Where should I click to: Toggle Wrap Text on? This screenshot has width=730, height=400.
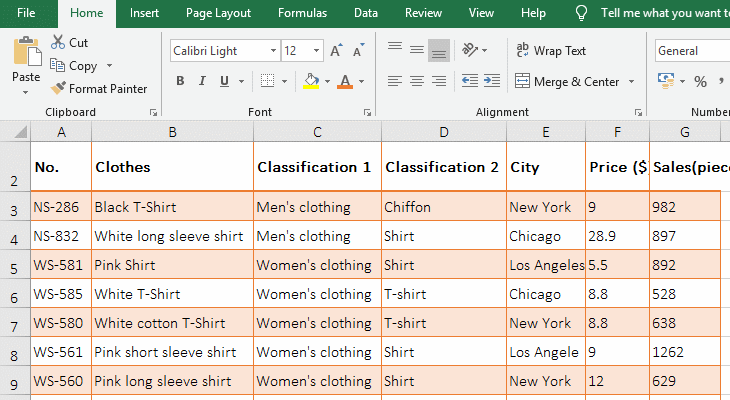tap(551, 50)
